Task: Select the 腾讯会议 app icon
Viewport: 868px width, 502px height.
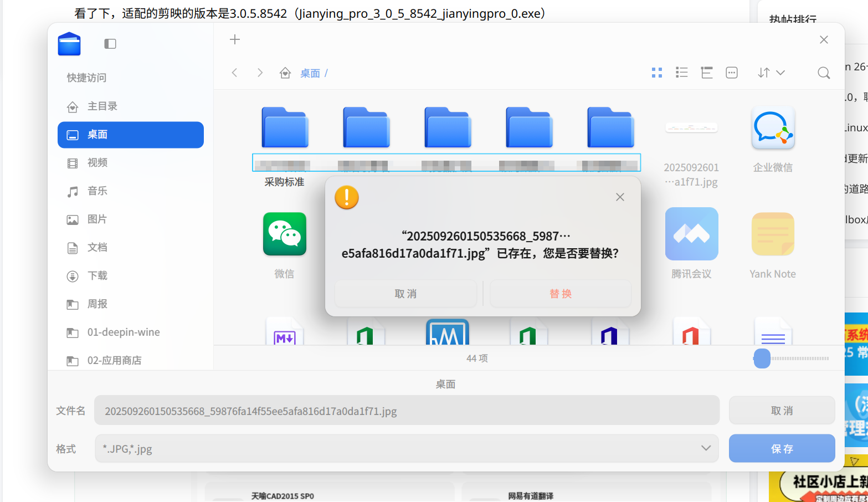Action: pyautogui.click(x=691, y=234)
